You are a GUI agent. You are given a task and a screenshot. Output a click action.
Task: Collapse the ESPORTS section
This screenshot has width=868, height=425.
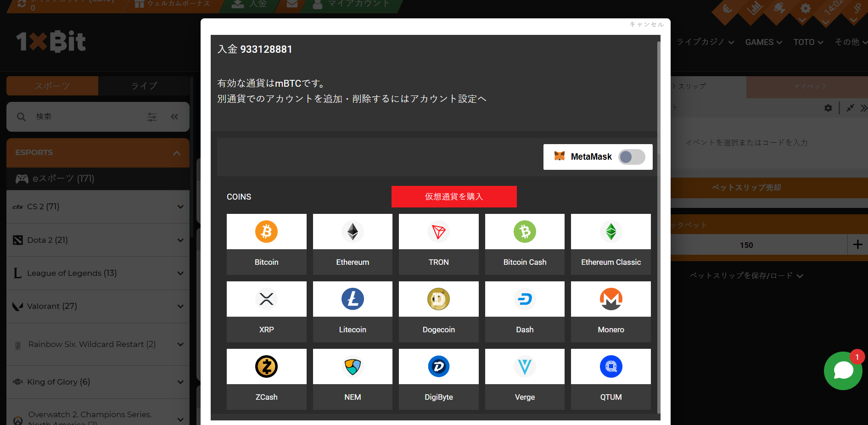[177, 153]
